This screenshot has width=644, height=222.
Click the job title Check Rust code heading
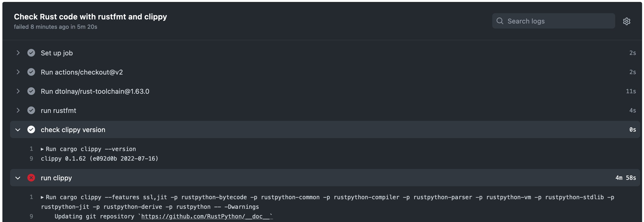click(x=90, y=17)
